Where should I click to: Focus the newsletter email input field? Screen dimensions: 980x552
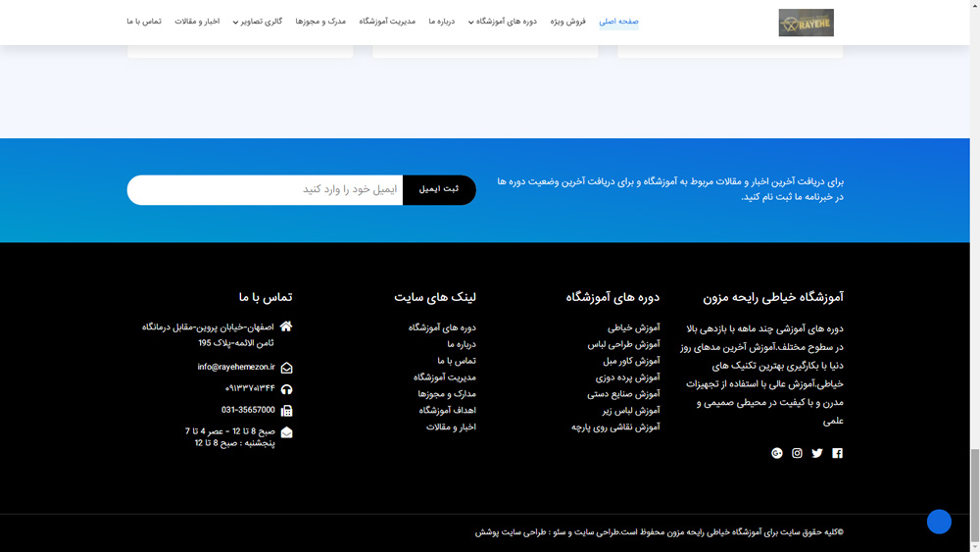tap(265, 189)
